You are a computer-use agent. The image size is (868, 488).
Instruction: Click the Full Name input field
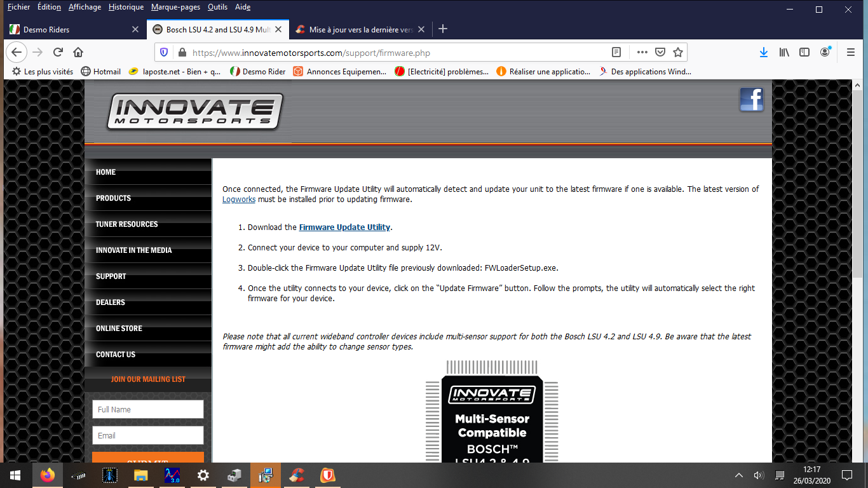pos(148,409)
